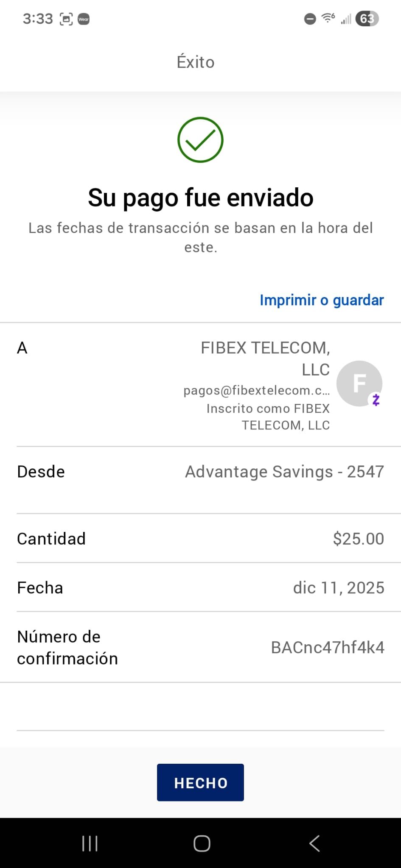Tap the FIBEX TELECOM, LLC recipient name
The image size is (401, 868).
pos(266,358)
